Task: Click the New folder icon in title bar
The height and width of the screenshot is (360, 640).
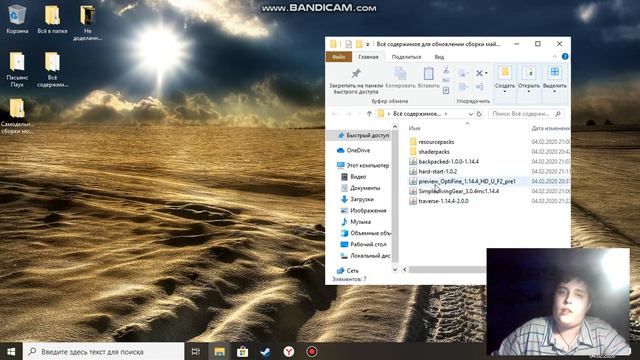Action: (x=359, y=44)
